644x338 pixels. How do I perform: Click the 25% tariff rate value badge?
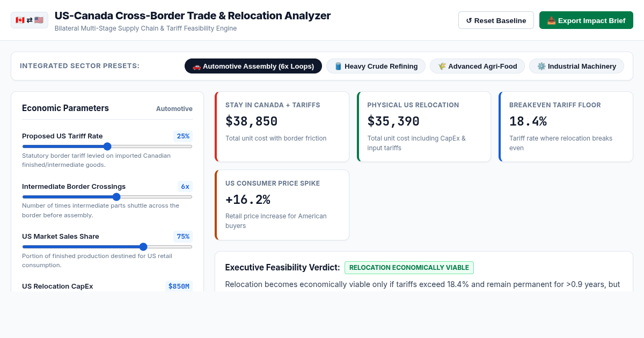point(183,136)
